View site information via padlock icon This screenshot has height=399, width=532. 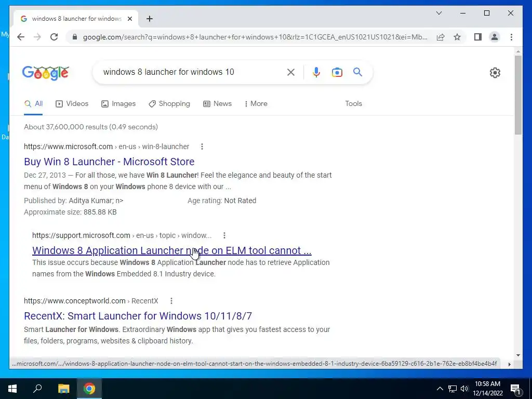coord(75,37)
